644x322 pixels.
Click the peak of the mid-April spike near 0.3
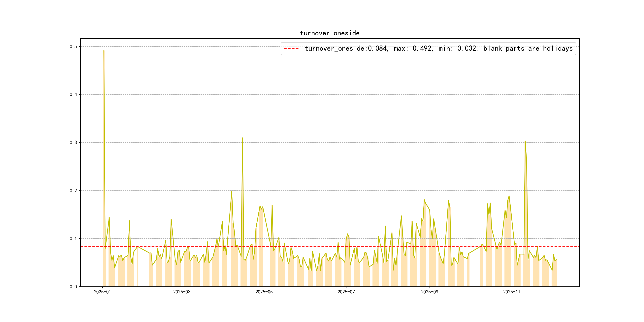pos(242,138)
